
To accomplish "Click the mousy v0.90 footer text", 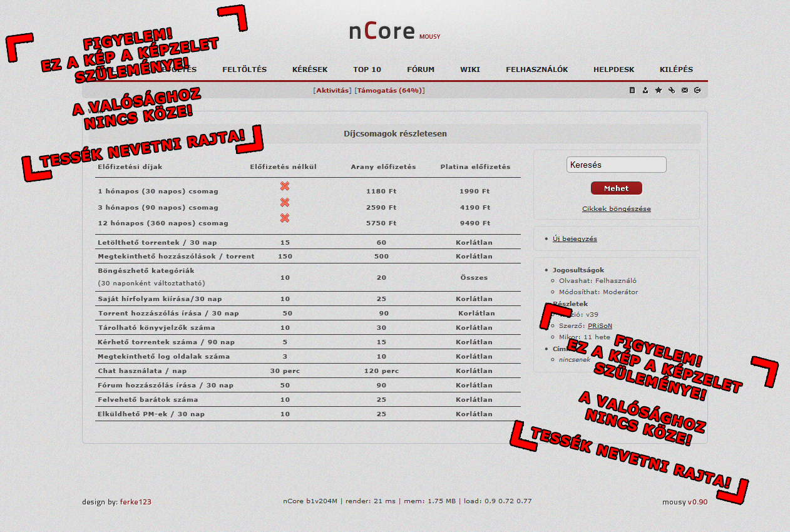I will pos(685,502).
